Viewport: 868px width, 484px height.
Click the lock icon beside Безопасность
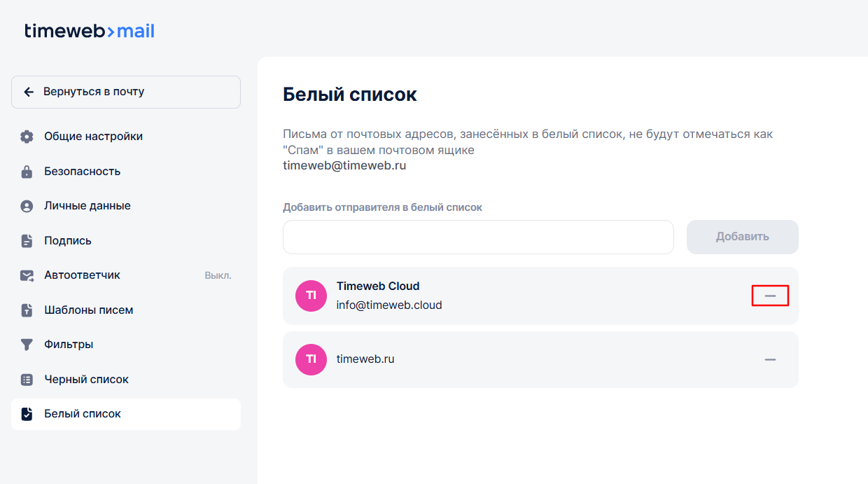[27, 172]
